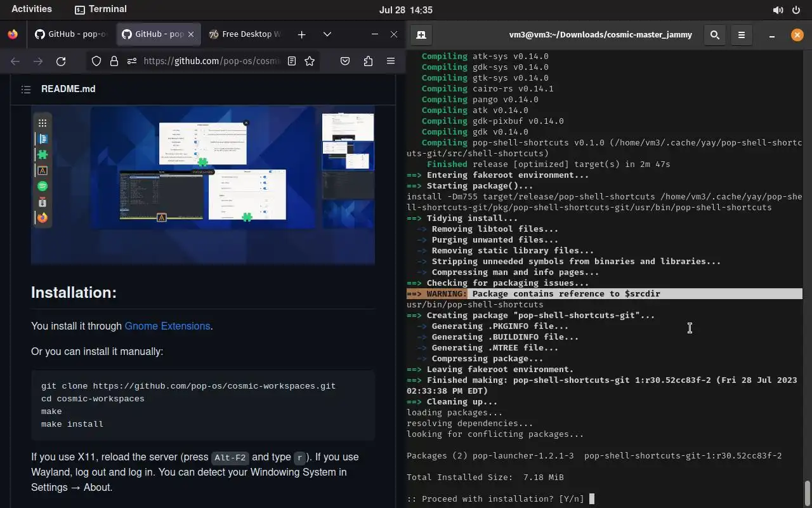Viewport: 812px width, 508px height.
Task: Go back in Firefox history
Action: tap(15, 61)
